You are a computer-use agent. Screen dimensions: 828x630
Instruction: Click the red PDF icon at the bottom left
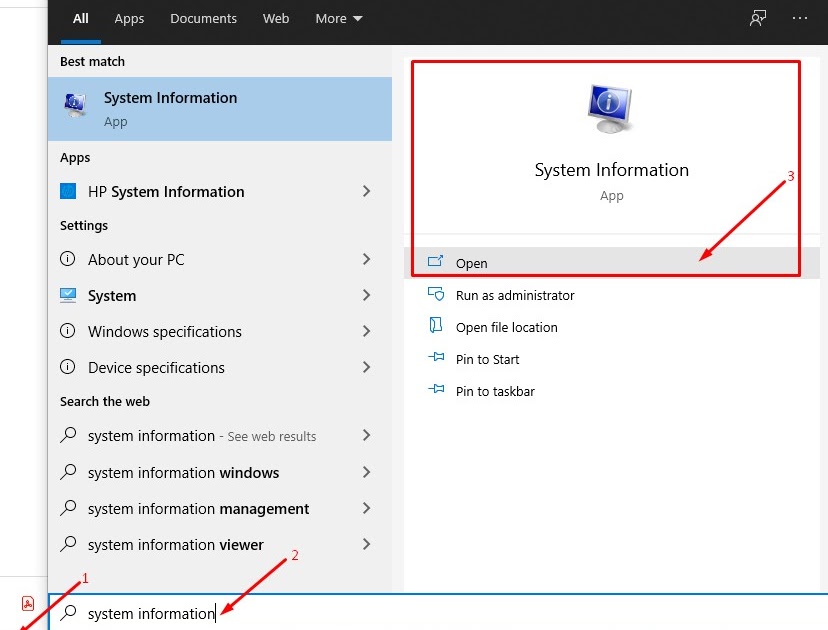click(x=28, y=603)
